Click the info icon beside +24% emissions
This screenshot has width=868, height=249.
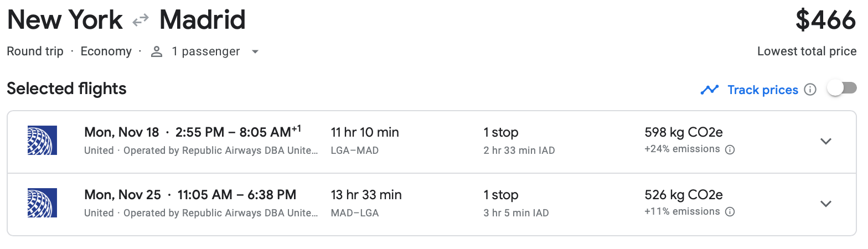[x=730, y=149]
